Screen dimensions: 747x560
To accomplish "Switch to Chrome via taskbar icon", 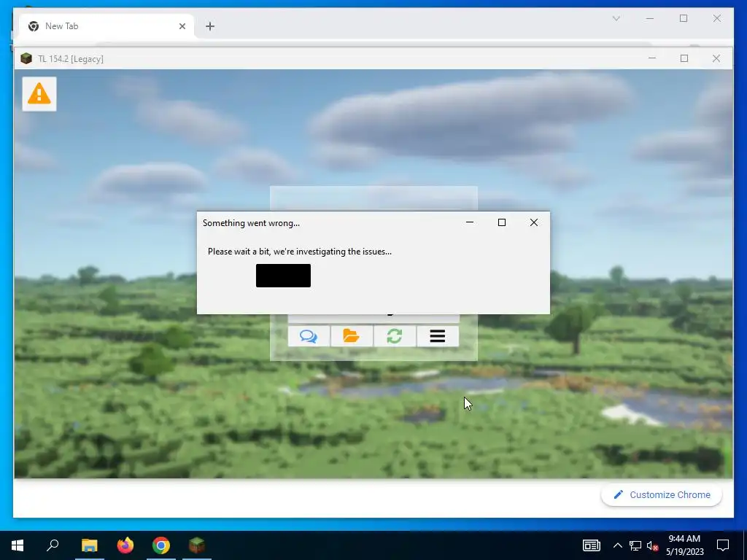I will (x=161, y=545).
